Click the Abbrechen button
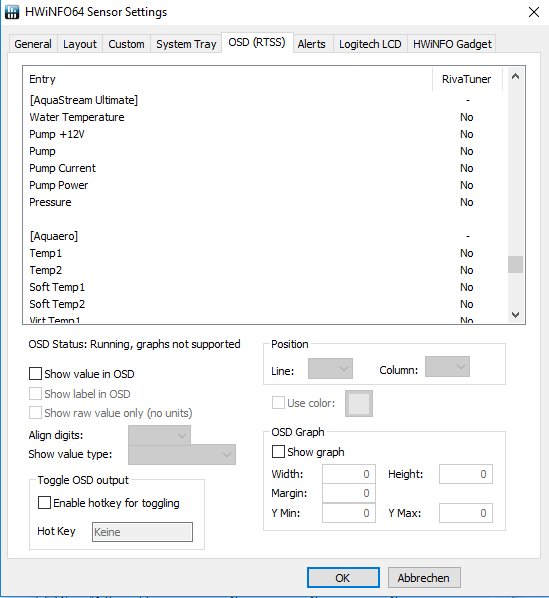The height and width of the screenshot is (598, 549). tap(424, 578)
